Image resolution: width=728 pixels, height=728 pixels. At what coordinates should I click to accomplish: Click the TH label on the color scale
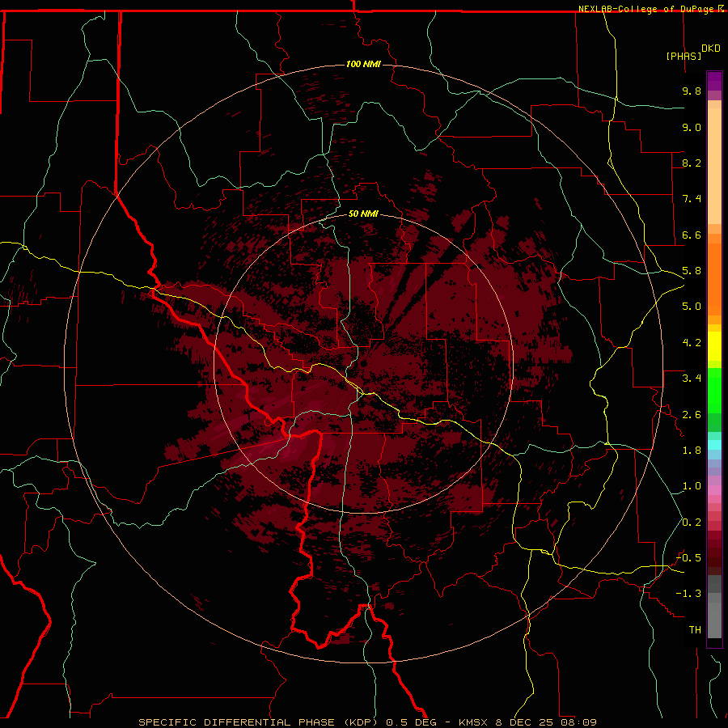[695, 630]
